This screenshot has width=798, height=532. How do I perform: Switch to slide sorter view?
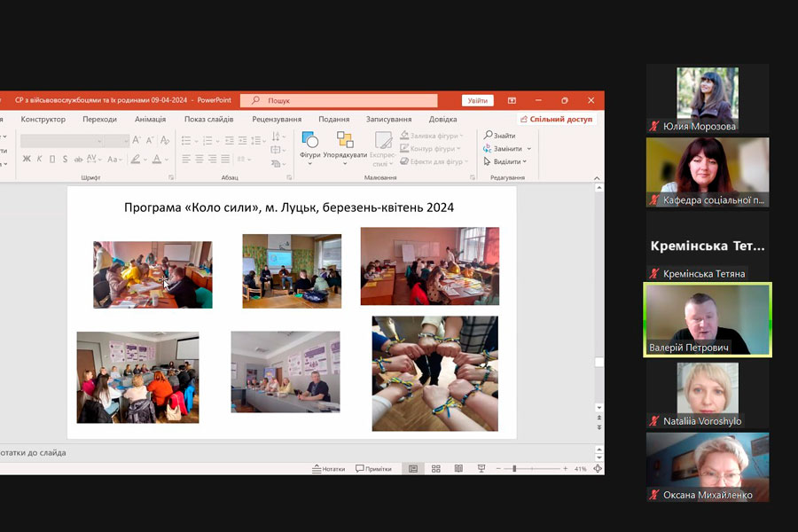(x=435, y=468)
